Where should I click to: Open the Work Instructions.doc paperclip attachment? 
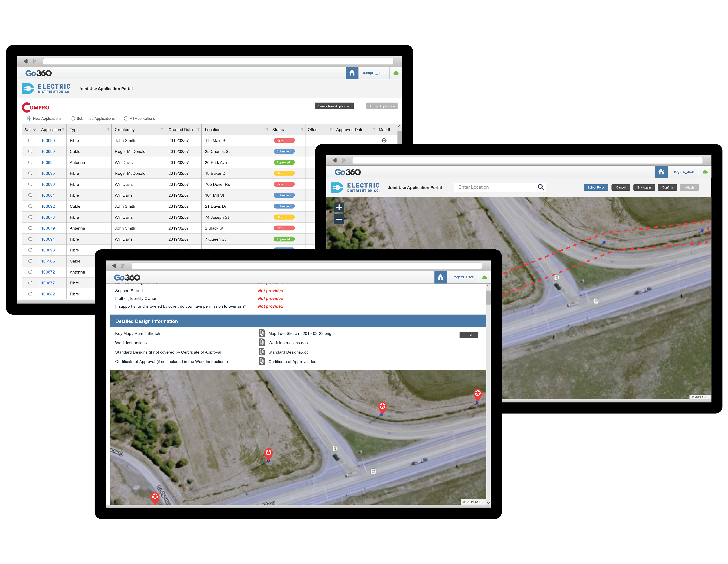[x=262, y=342]
